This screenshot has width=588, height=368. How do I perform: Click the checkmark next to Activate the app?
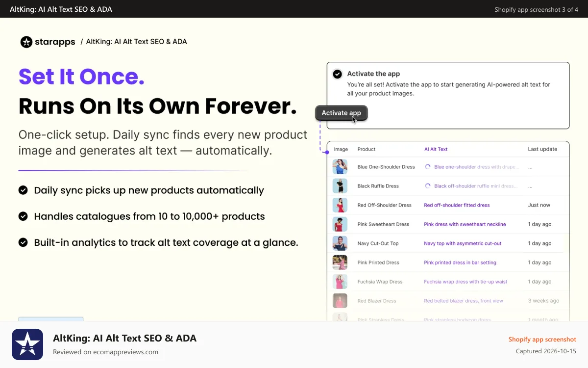tap(337, 74)
